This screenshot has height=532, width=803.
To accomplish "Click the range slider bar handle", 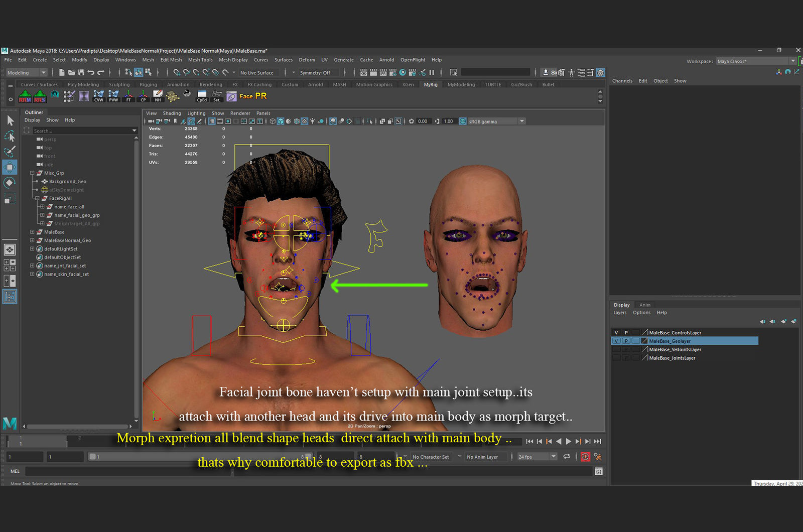I will pos(92,457).
